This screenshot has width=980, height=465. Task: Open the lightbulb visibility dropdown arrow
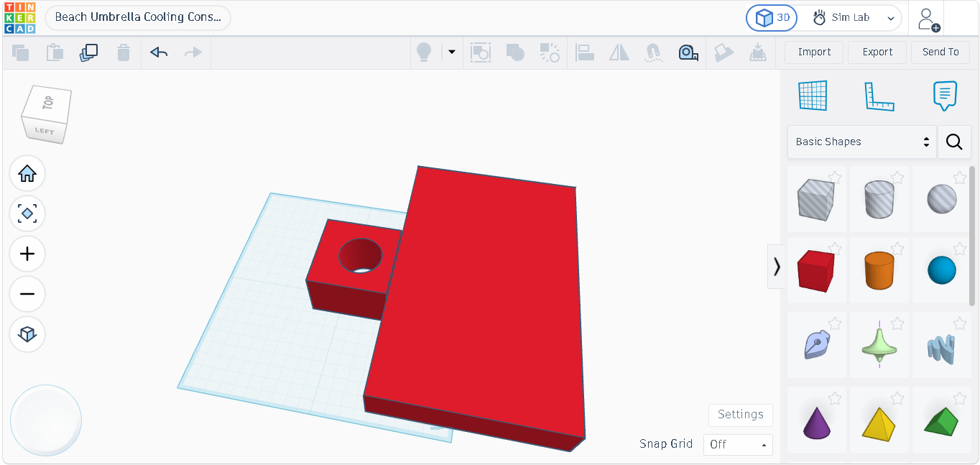point(452,52)
